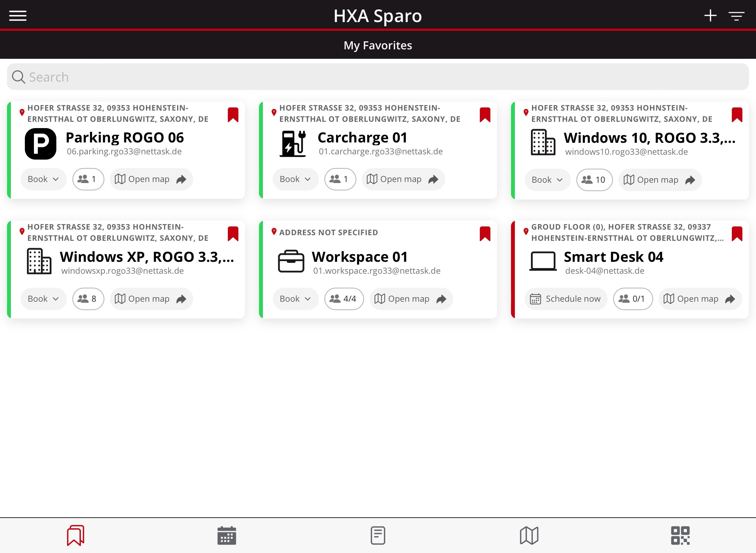This screenshot has width=756, height=553.
Task: Click the Search input field
Action: point(378,77)
